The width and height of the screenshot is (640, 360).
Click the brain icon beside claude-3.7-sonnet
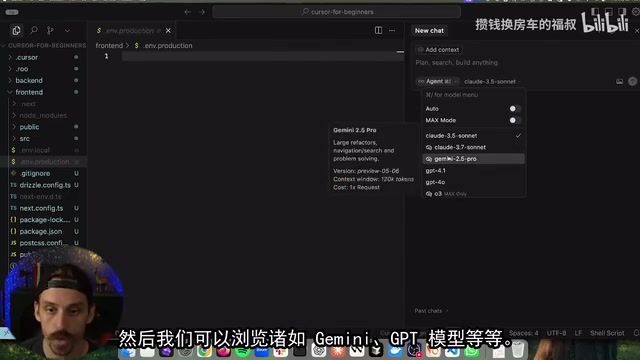429,147
